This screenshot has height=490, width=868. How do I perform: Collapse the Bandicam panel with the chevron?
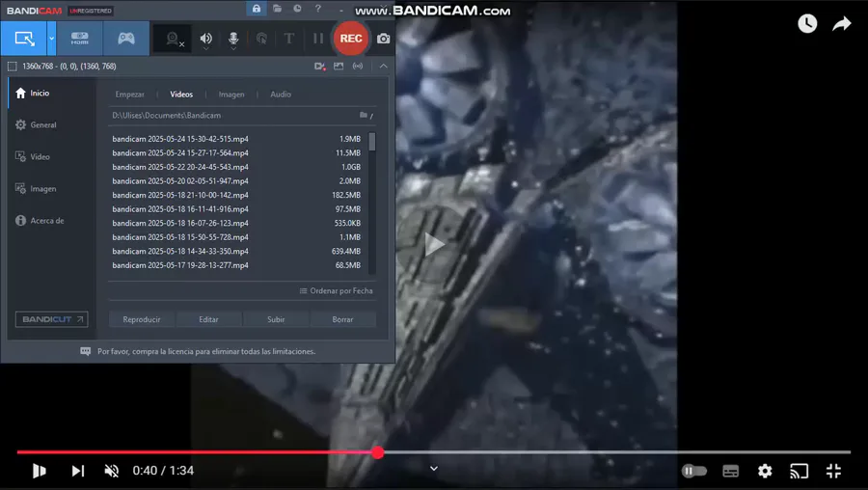click(383, 67)
